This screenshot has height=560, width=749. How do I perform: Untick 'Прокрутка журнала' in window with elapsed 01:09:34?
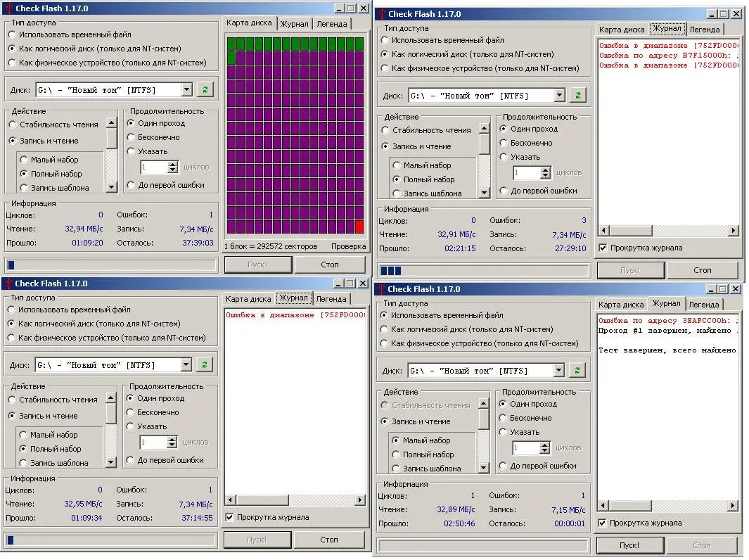[x=229, y=518]
